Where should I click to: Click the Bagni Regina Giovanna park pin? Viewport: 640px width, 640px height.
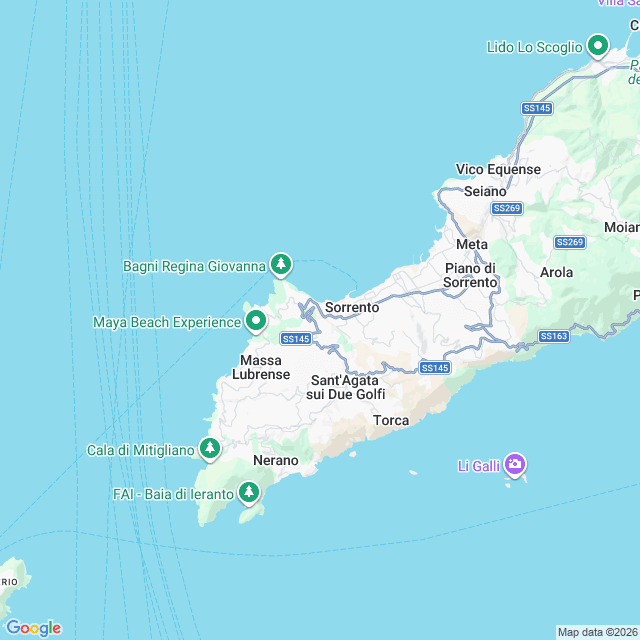[x=281, y=265]
